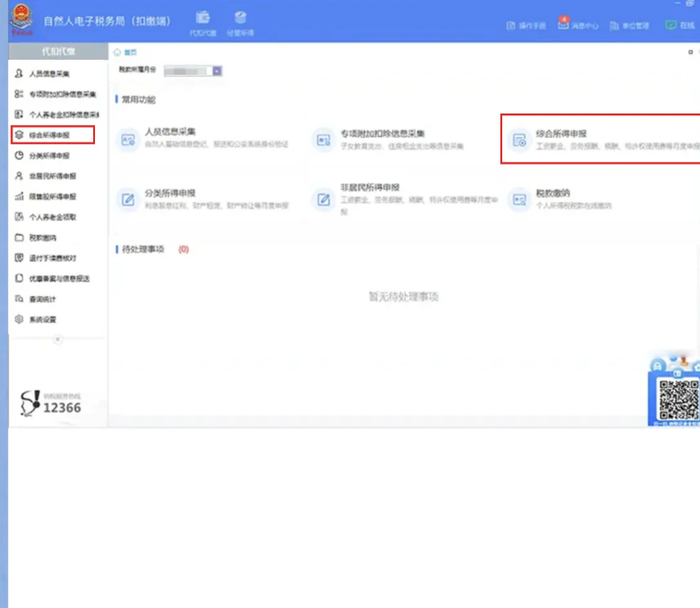Open the assistant icon above the QR code
Image resolution: width=700 pixels, height=608 pixels.
coord(658,366)
